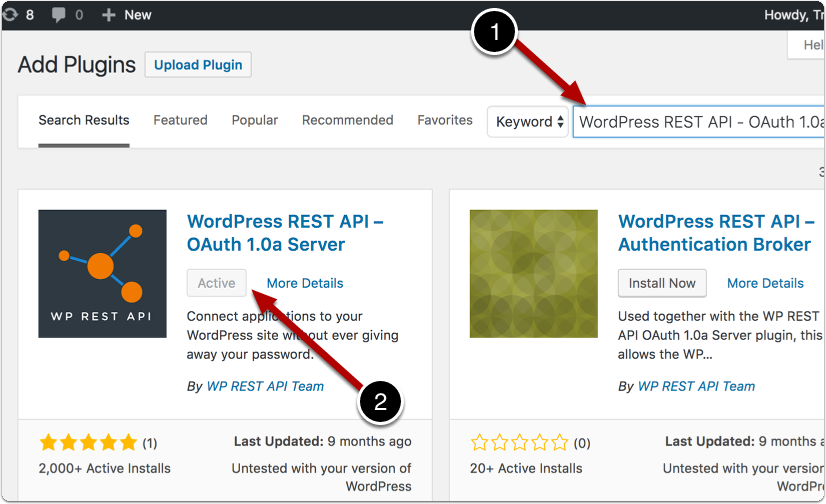Image resolution: width=826 pixels, height=504 pixels.
Task: Switch to the Featured tab
Action: click(x=180, y=120)
